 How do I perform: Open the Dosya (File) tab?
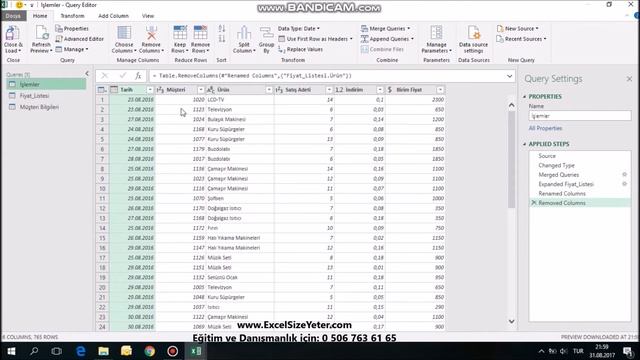(13, 16)
